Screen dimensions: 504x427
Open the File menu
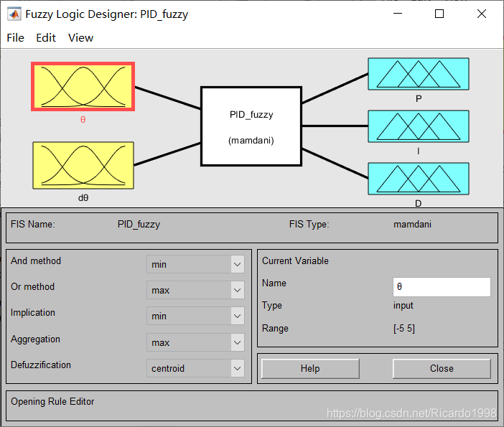click(x=15, y=37)
